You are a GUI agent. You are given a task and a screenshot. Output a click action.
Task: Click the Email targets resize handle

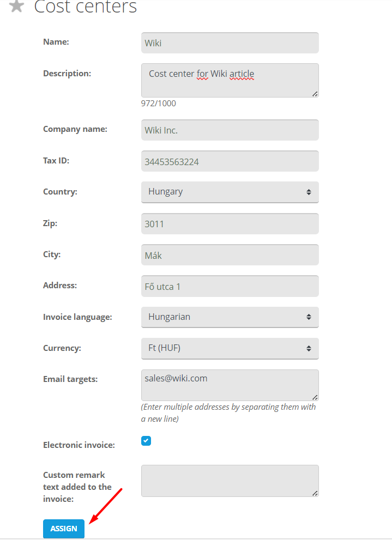tap(315, 397)
